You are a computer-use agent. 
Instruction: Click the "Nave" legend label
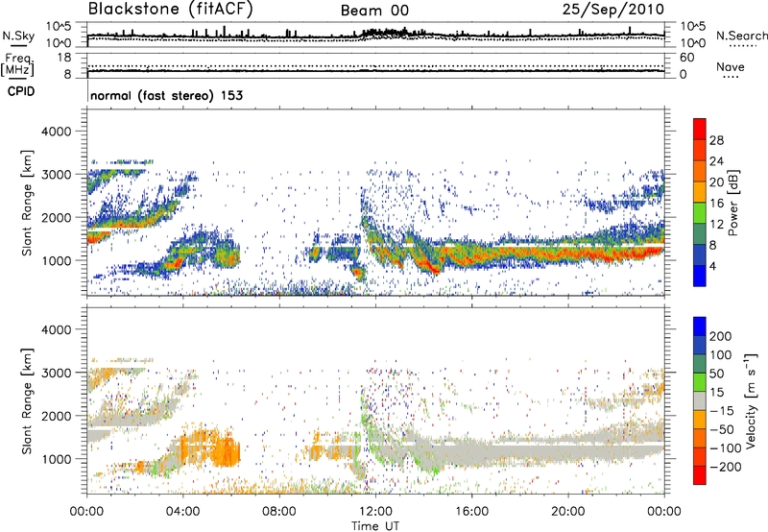pyautogui.click(x=731, y=67)
